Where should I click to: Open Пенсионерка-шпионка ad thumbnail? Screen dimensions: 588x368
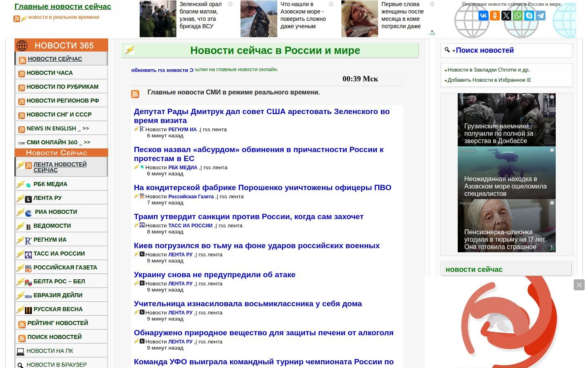coord(507,226)
